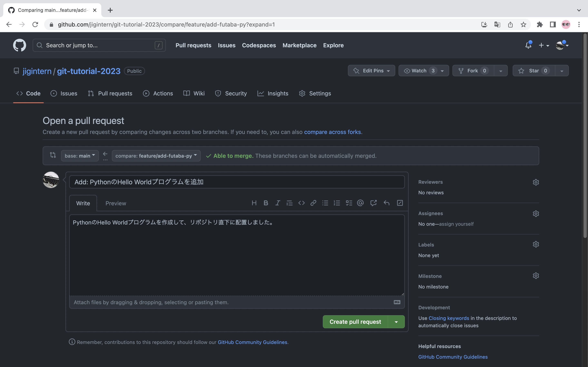Click the Create pull request button

[x=355, y=322]
